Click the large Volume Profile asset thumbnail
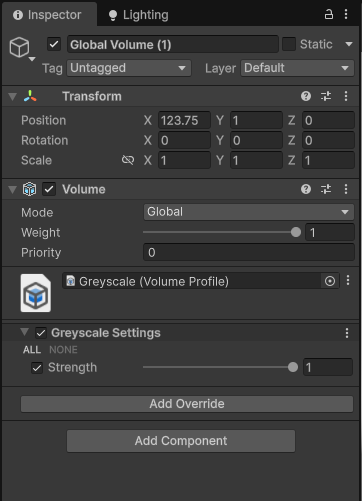This screenshot has height=501, width=362. [36, 293]
